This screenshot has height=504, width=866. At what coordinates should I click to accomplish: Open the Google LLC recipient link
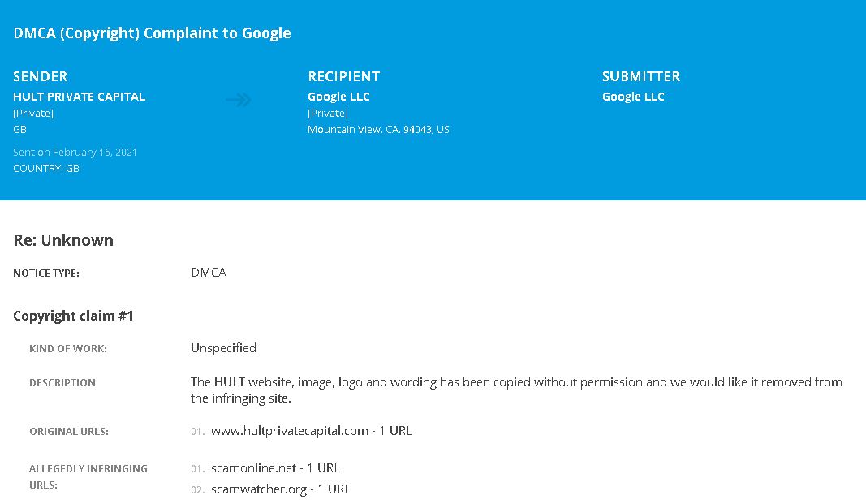(x=338, y=97)
